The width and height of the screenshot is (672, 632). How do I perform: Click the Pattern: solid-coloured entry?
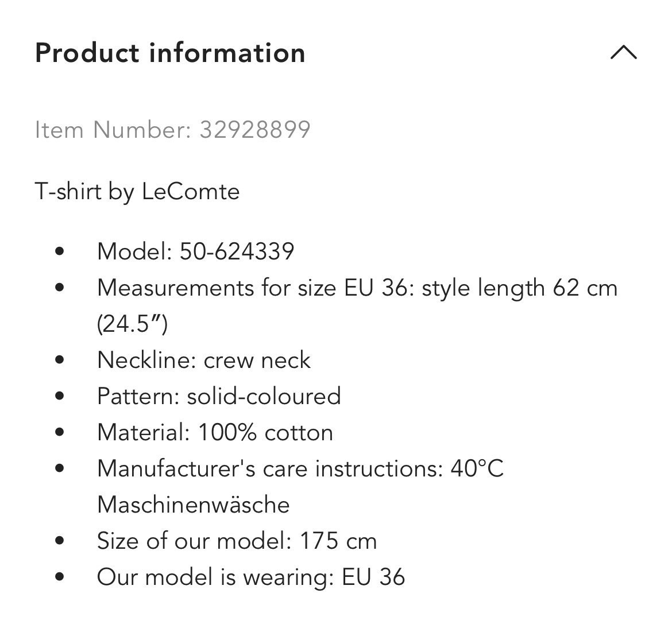(x=219, y=397)
